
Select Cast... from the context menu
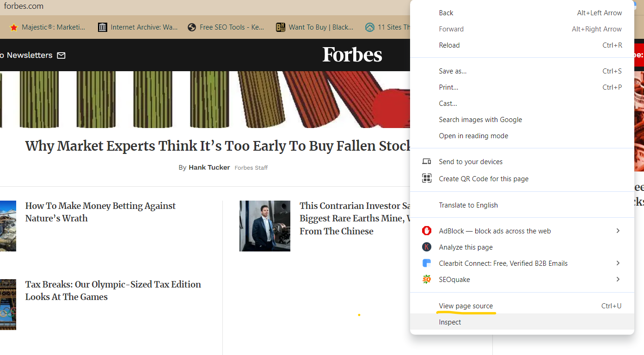click(522, 104)
